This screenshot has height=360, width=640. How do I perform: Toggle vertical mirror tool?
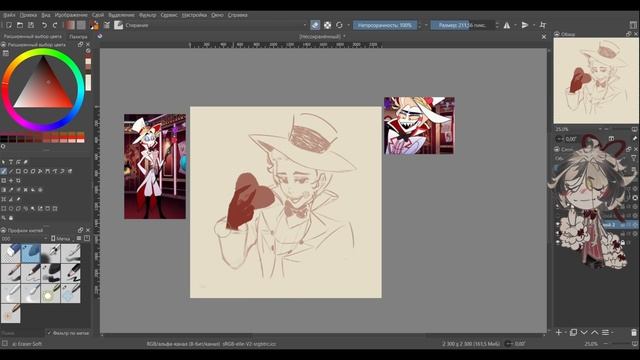pyautogui.click(x=525, y=25)
